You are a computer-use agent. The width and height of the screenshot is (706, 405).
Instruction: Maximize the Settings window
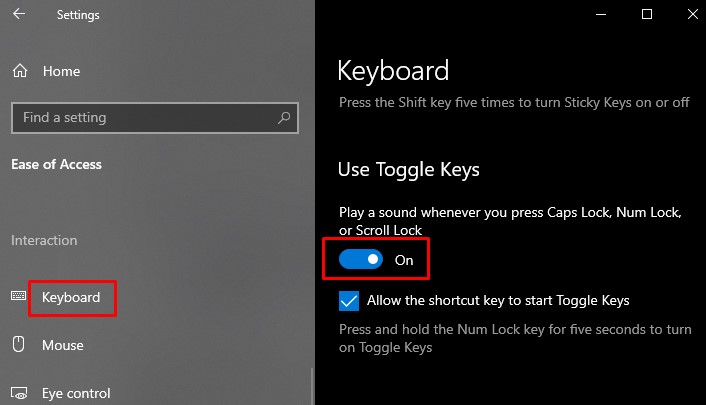click(647, 14)
